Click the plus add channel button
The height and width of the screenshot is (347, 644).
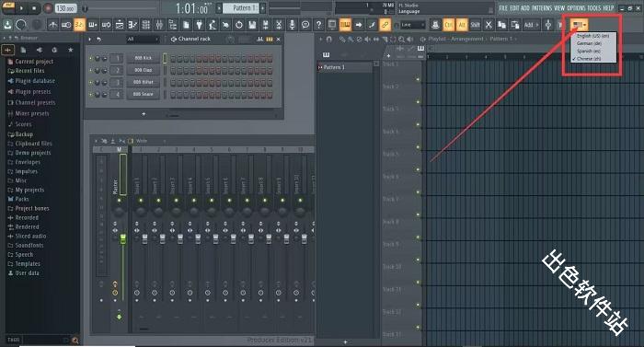point(144,114)
